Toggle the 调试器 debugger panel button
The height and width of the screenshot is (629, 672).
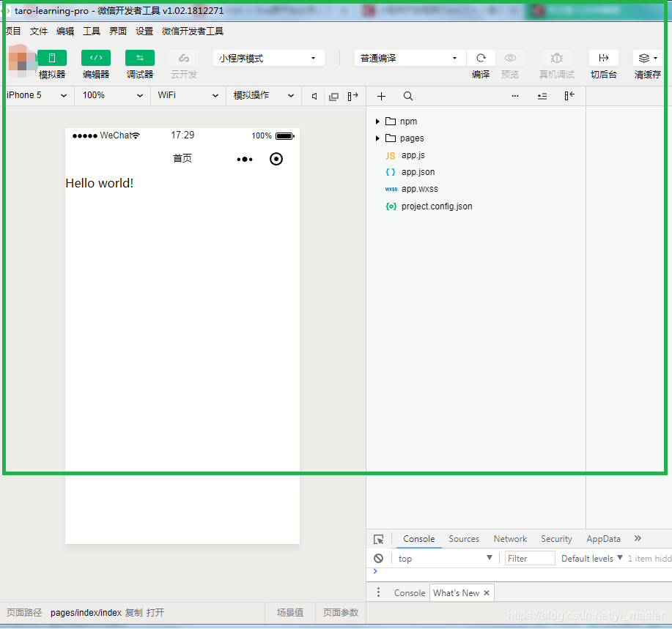[140, 58]
